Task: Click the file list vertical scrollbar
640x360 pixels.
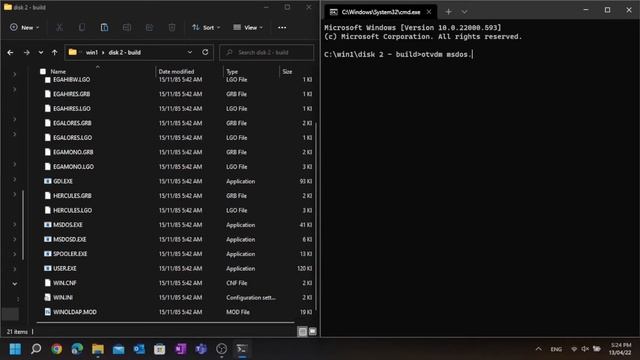Action: [316, 216]
